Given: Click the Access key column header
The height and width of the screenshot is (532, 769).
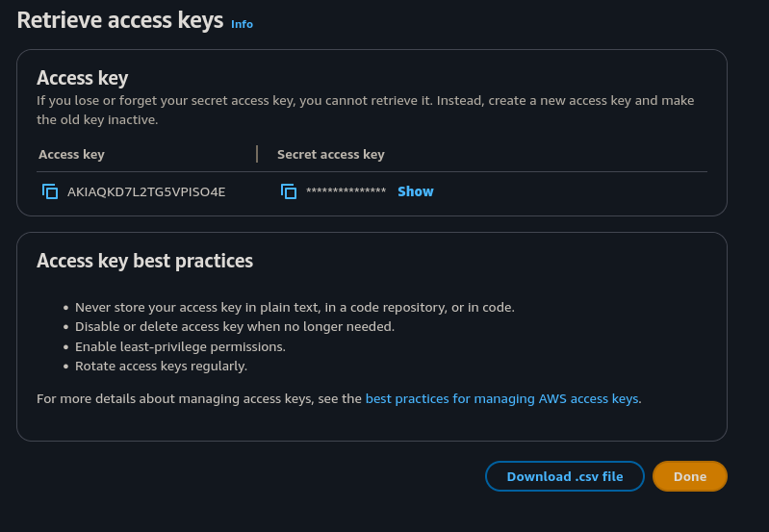Looking at the screenshot, I should [x=72, y=154].
